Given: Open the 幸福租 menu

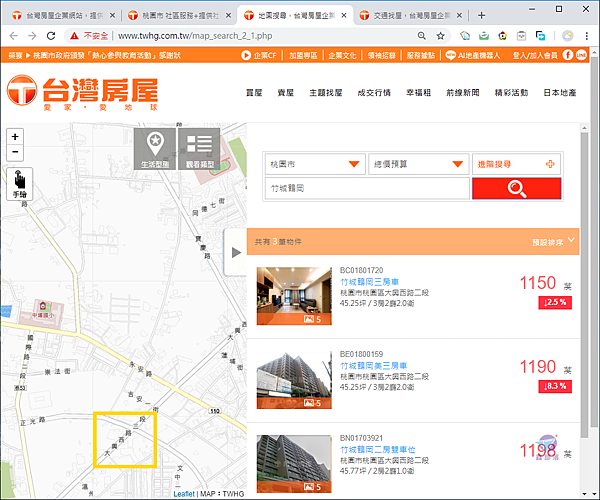Looking at the screenshot, I should [x=418, y=93].
